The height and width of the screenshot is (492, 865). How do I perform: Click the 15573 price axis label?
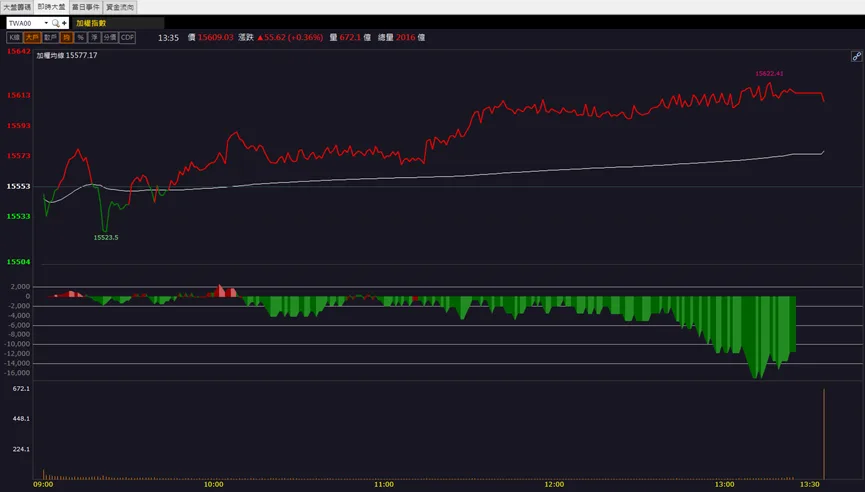point(19,156)
